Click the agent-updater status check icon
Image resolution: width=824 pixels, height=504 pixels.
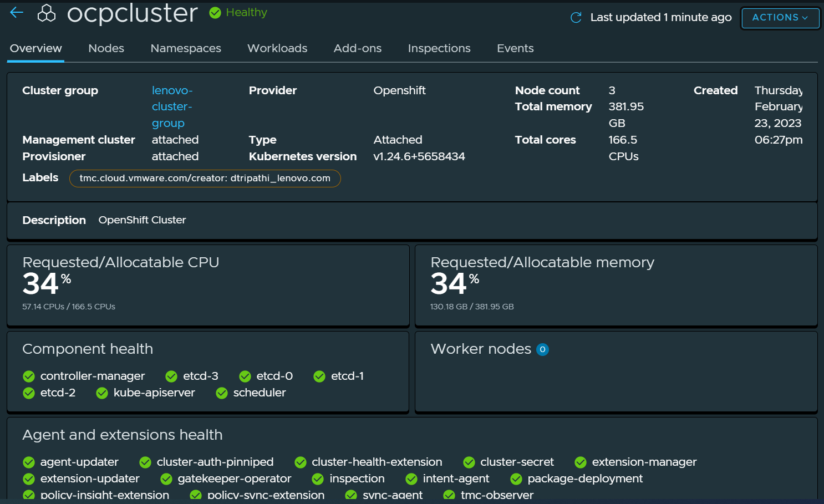[x=29, y=462]
